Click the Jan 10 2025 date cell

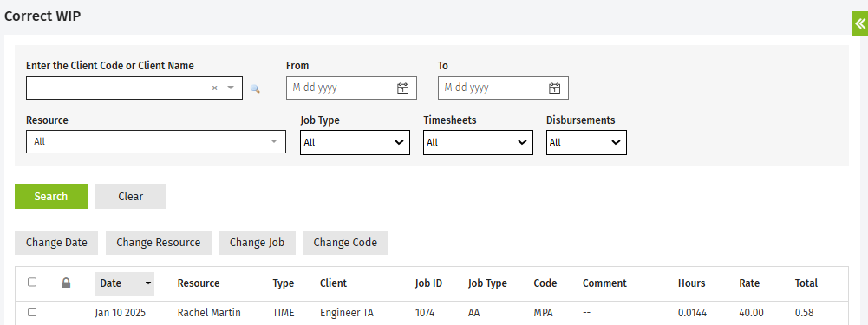pos(121,313)
